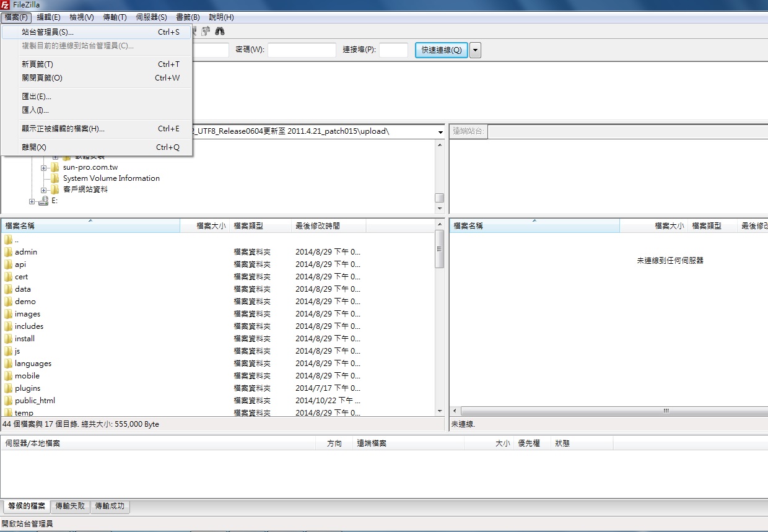Switch to the 傳輸成功 tab

tap(110, 506)
